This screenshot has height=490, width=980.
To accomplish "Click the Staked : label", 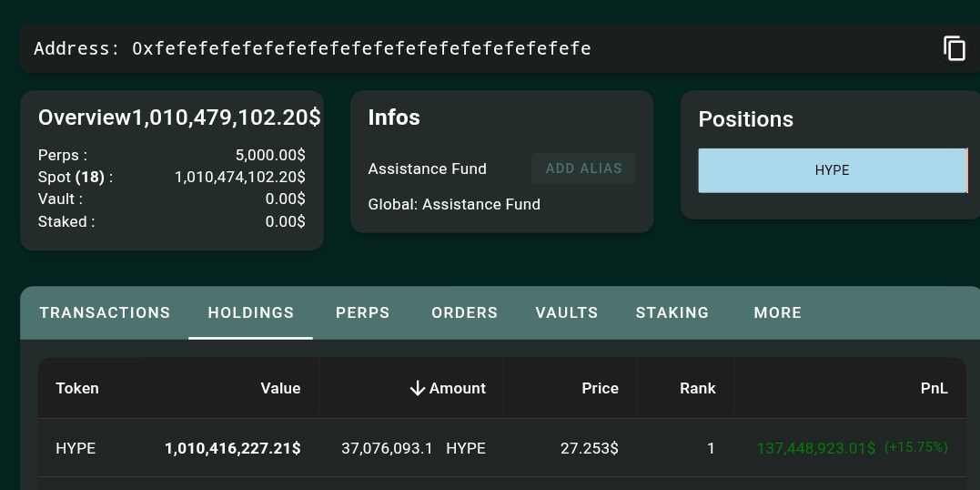I will pyautogui.click(x=66, y=221).
